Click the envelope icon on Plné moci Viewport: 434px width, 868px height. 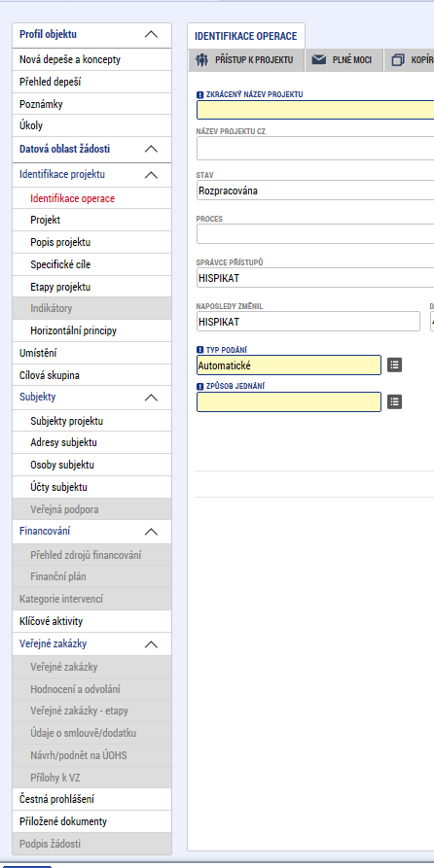(x=318, y=60)
